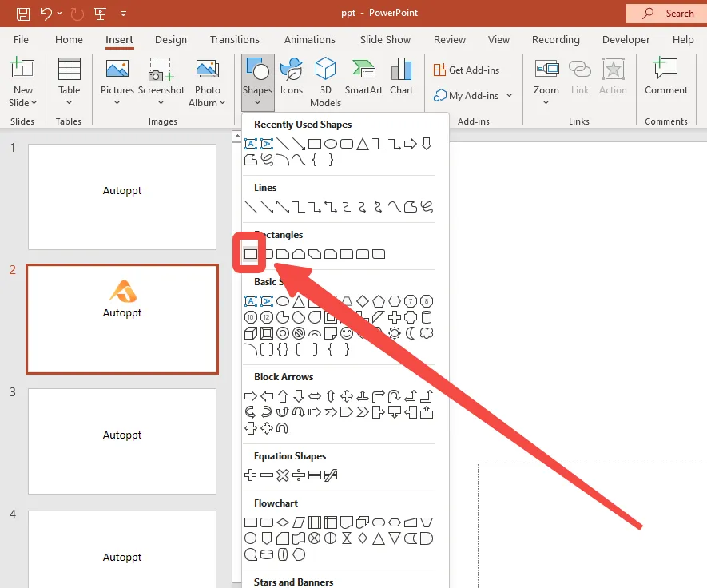Pick Chevron shape in Block Arrows
Screen dimensions: 707x588
coord(363,412)
